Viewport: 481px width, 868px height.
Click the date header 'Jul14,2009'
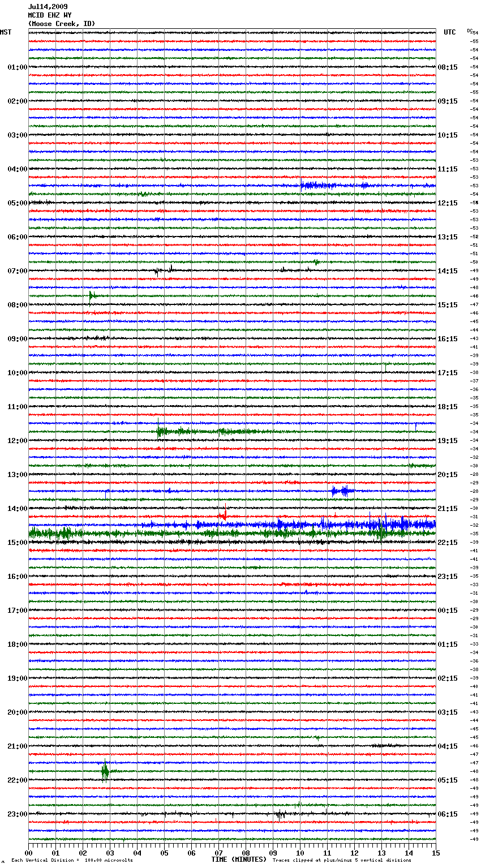pos(48,7)
